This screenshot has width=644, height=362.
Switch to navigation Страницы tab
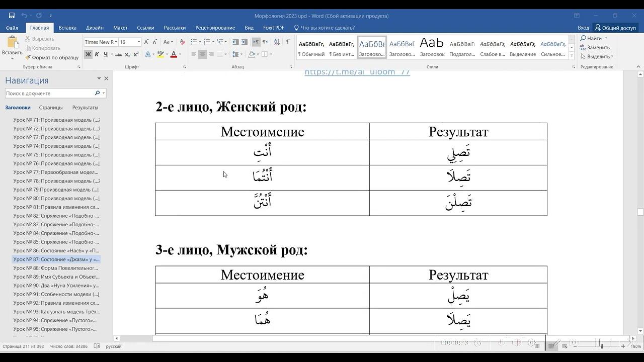[51, 108]
